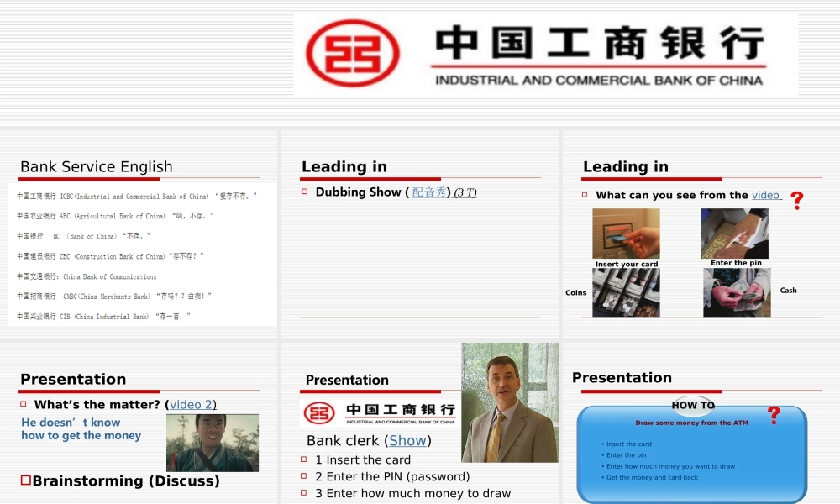
Task: Open the 'video' link in What can you see
Action: pos(765,195)
